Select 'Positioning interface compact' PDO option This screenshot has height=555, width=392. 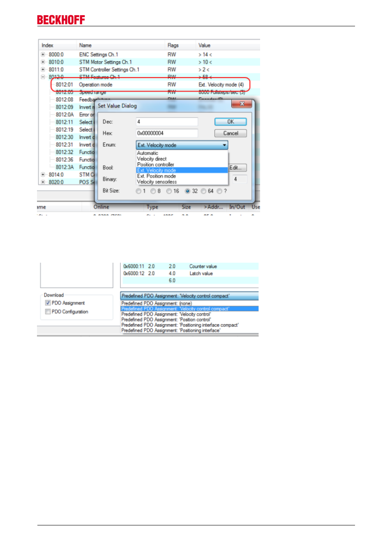point(189,325)
